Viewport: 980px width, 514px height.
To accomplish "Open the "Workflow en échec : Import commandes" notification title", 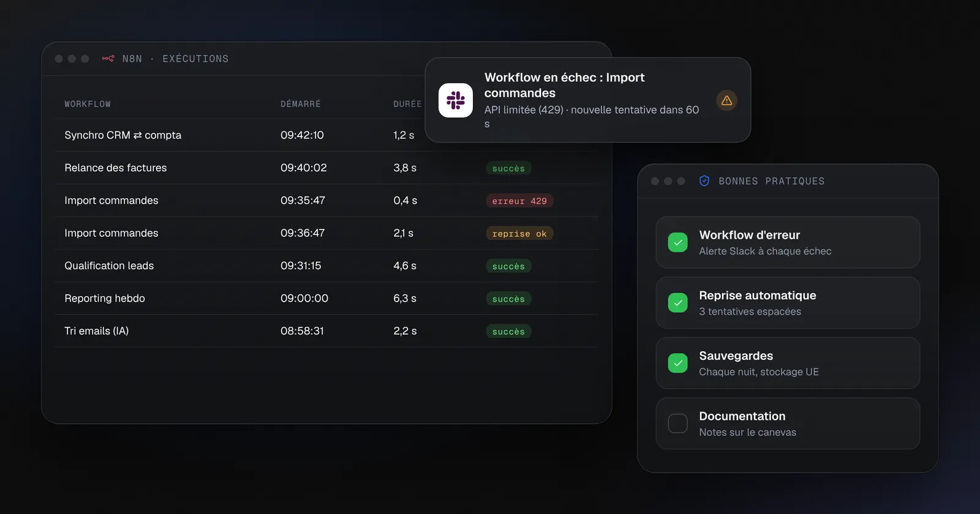I will pyautogui.click(x=565, y=85).
